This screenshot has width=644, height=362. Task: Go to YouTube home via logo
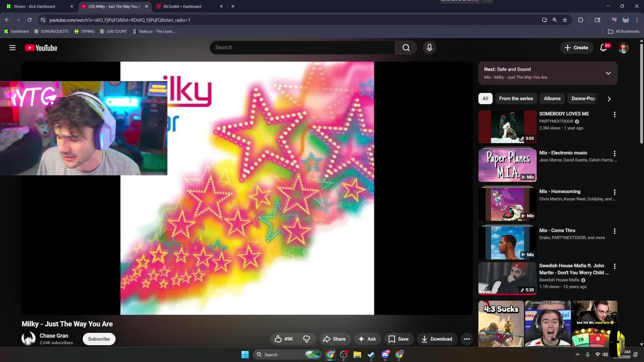(41, 48)
